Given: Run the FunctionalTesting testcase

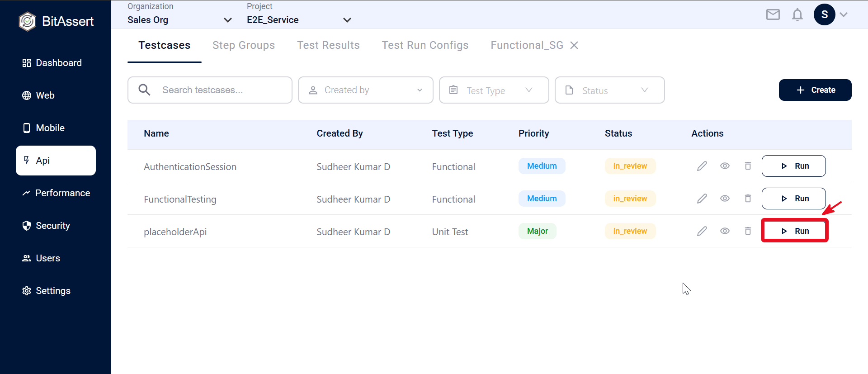Looking at the screenshot, I should click(x=794, y=199).
